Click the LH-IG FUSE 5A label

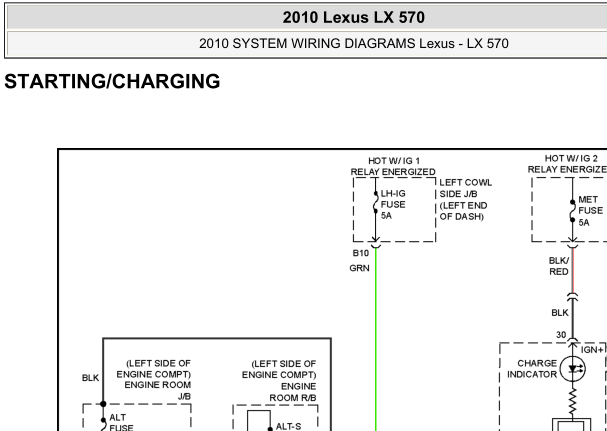coord(393,204)
